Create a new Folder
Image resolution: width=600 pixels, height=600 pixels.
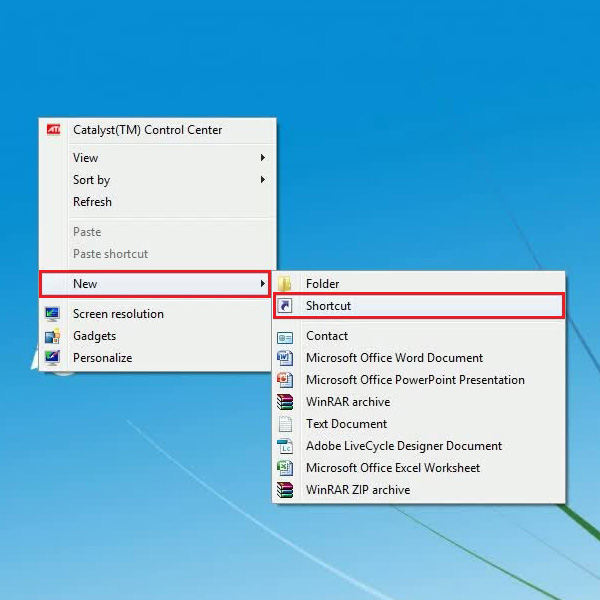[419, 284]
